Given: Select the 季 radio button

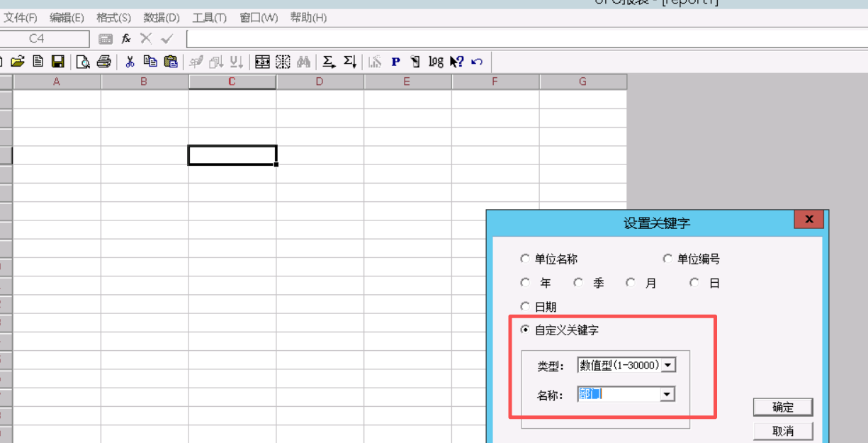Looking at the screenshot, I should point(578,283).
